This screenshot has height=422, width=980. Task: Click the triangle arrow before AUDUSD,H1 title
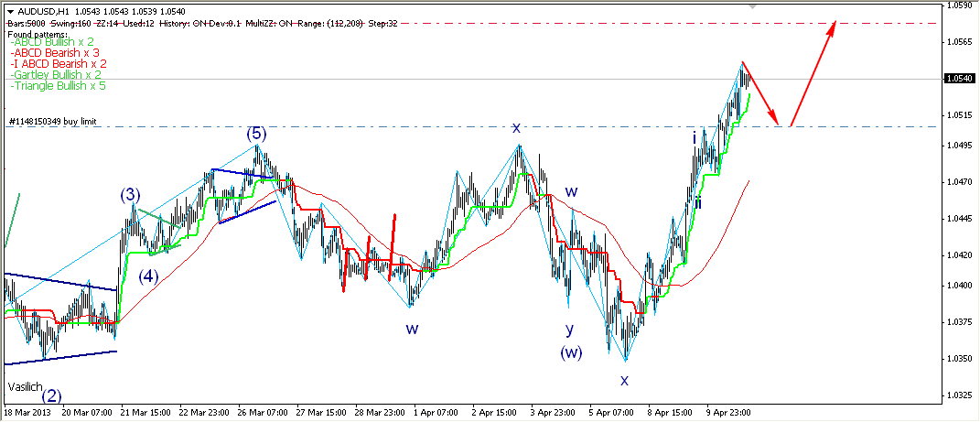point(10,11)
